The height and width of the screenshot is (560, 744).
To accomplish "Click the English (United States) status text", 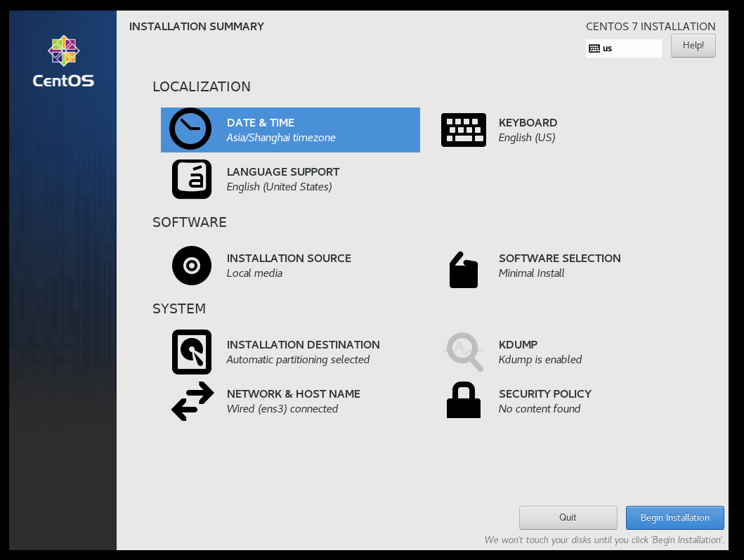I will click(x=279, y=187).
